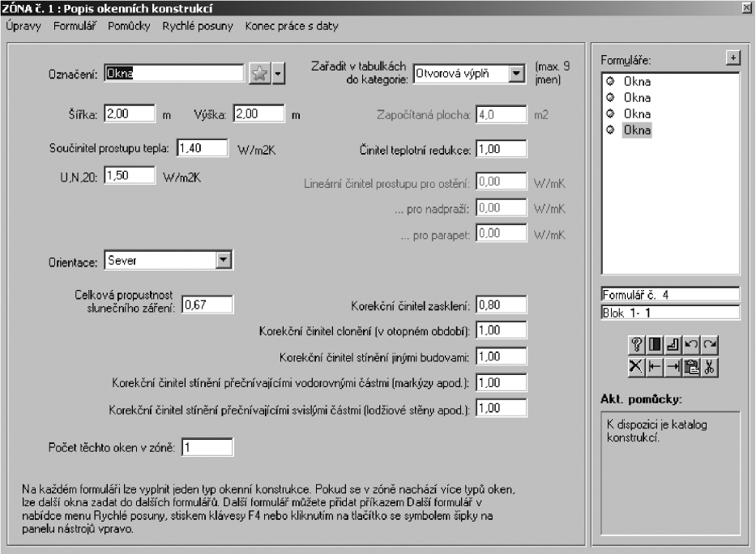This screenshot has width=756, height=554.
Task: Click the star icon next to Označení
Action: (x=260, y=74)
